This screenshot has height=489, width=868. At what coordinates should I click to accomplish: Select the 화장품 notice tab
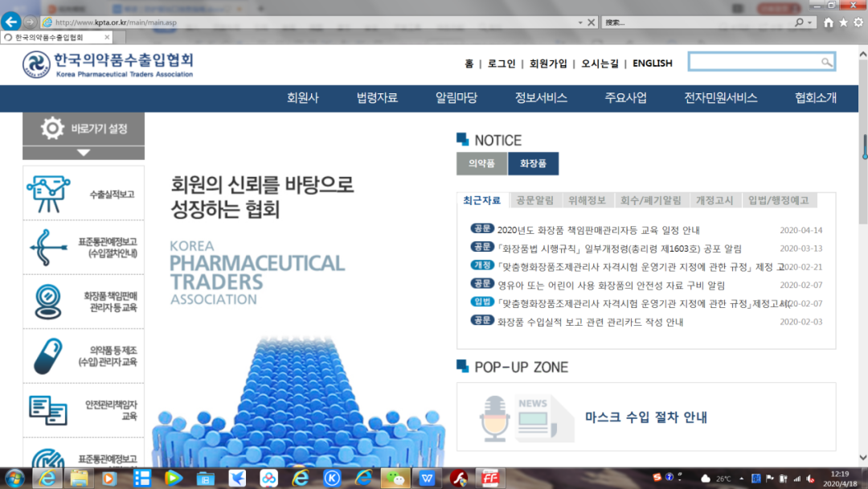pyautogui.click(x=533, y=163)
